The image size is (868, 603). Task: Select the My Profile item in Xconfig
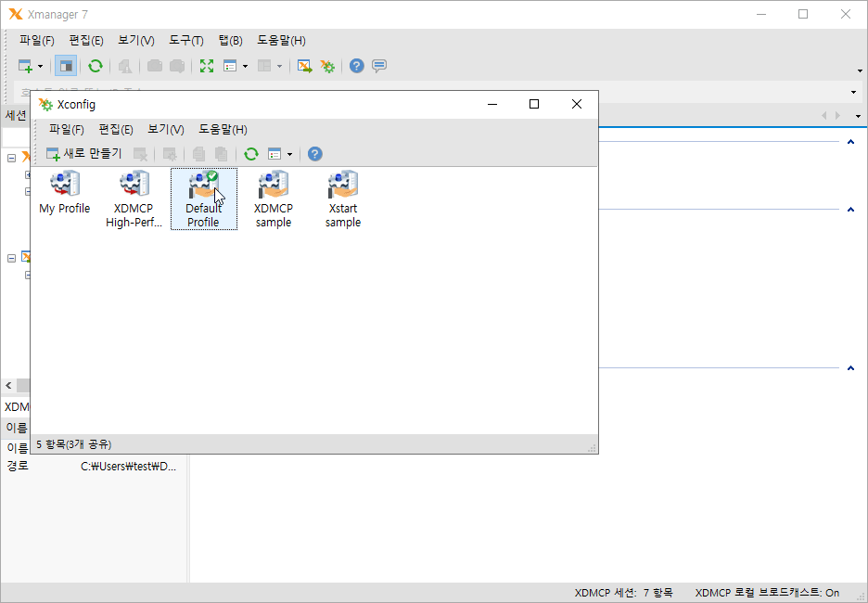tap(65, 193)
